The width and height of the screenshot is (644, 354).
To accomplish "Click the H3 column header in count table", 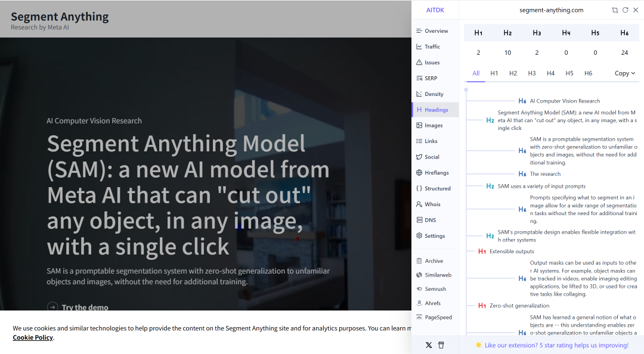I will [537, 33].
